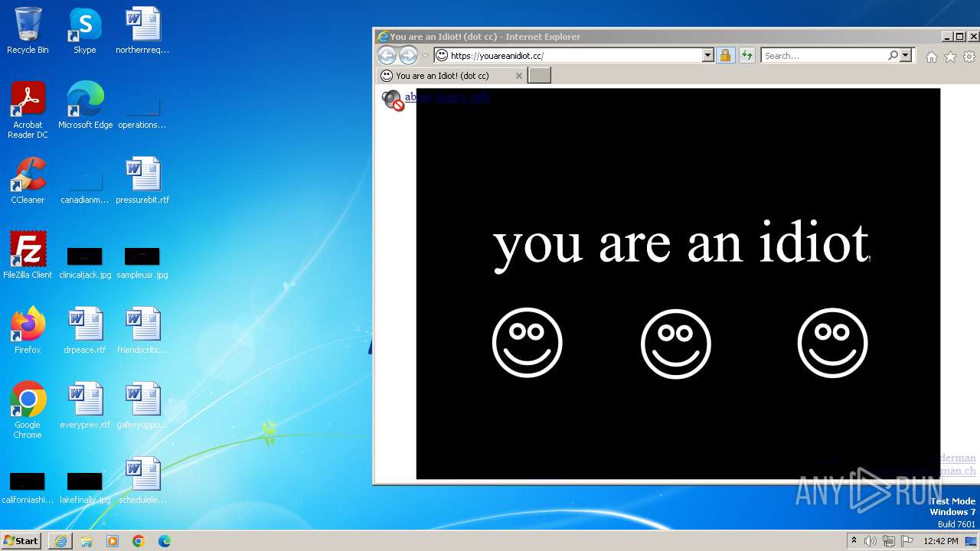Image resolution: width=980 pixels, height=551 pixels.
Task: Click the smiley favicon in address bar
Action: click(x=442, y=55)
